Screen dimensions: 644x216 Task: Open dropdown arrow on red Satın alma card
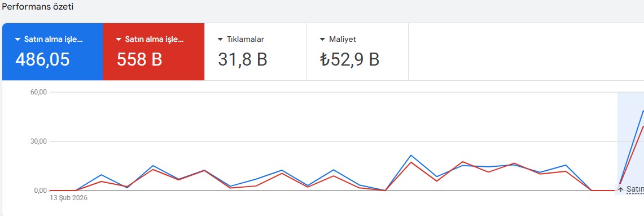click(x=119, y=40)
